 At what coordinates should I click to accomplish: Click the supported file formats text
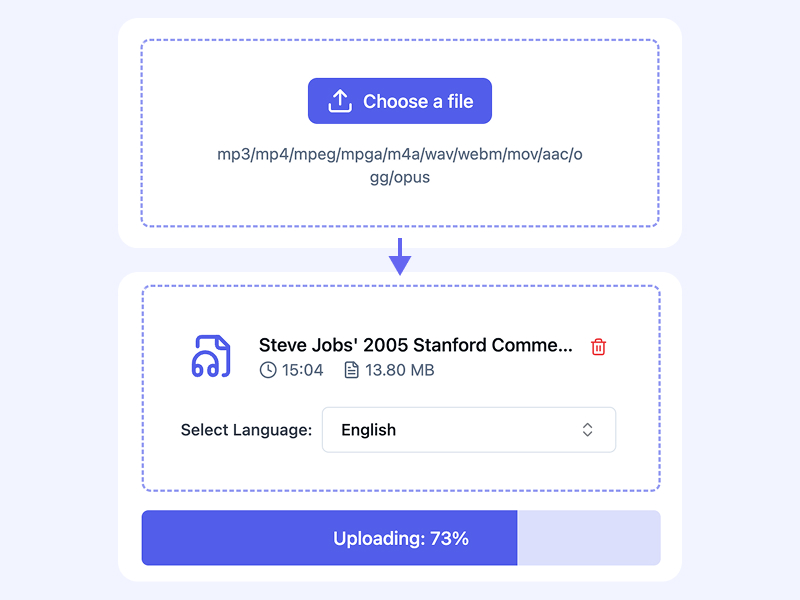pyautogui.click(x=400, y=166)
